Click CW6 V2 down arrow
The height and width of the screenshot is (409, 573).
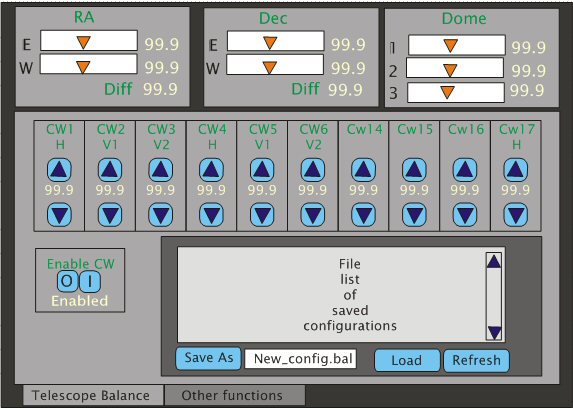pyautogui.click(x=313, y=215)
